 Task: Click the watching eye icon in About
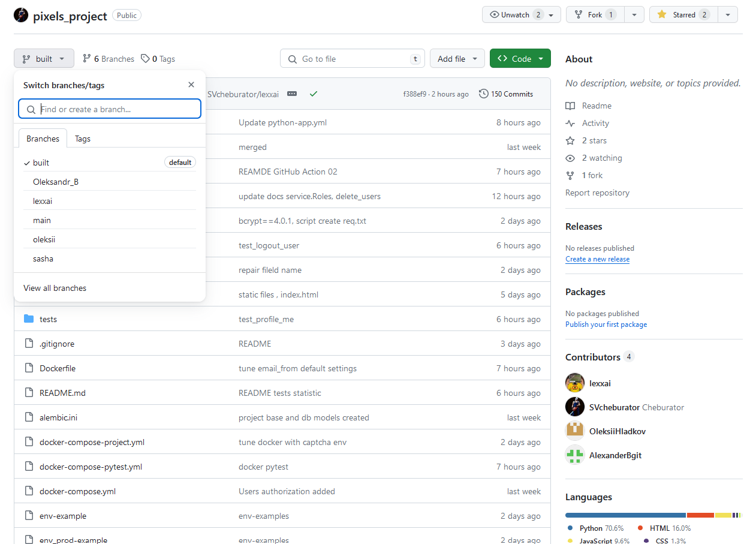570,158
